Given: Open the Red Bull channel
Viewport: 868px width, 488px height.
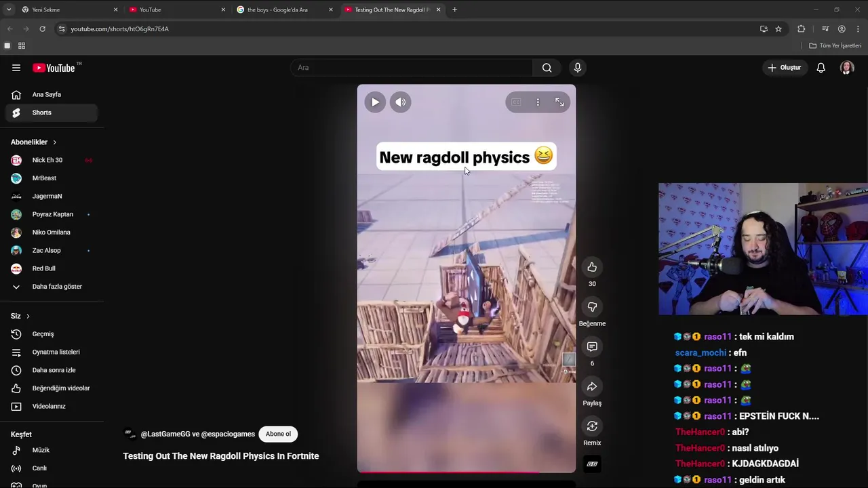Looking at the screenshot, I should click(x=52, y=268).
